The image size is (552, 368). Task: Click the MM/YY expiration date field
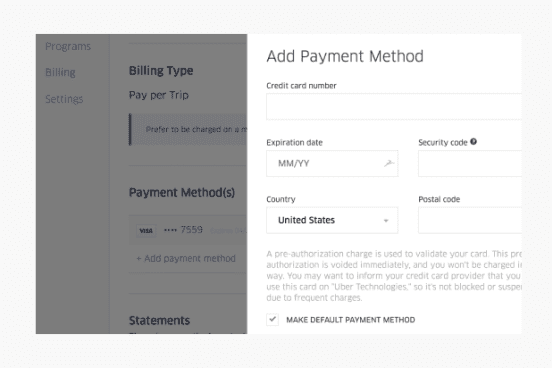click(332, 163)
